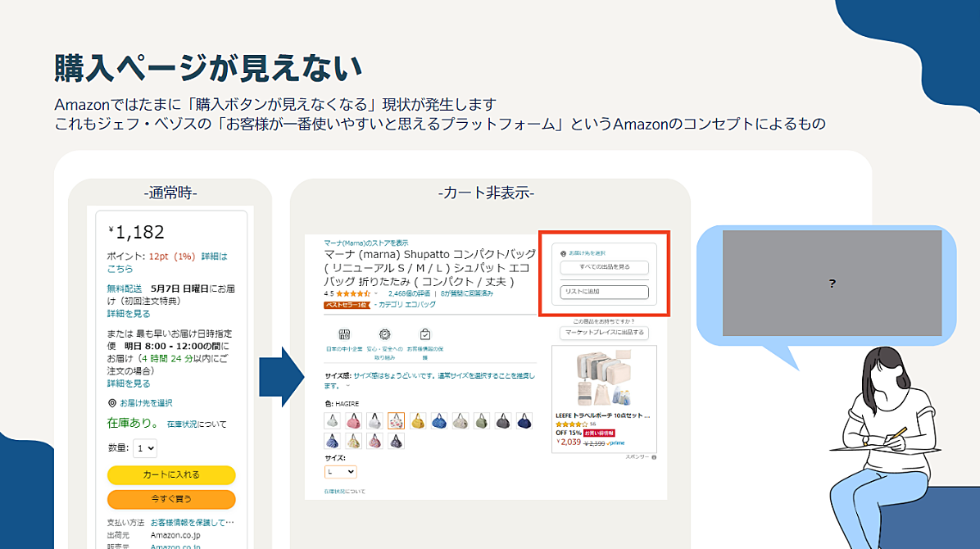The width and height of the screenshot is (980, 549).
Task: Click the 安心・安全への取り組み badge icon
Action: pyautogui.click(x=385, y=334)
